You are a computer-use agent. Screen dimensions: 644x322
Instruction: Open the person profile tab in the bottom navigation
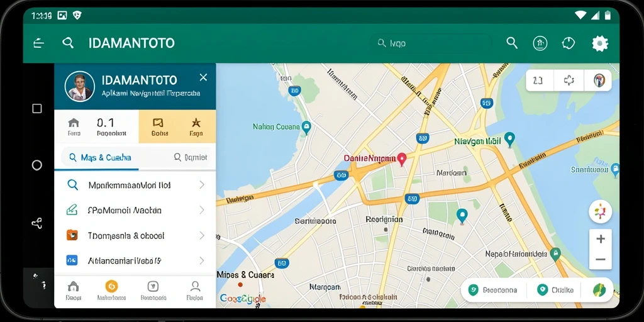(x=195, y=291)
